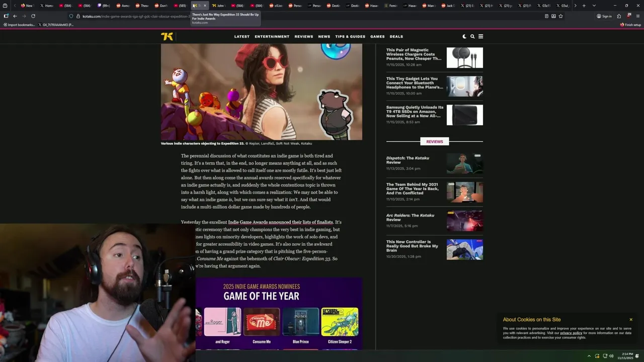Open LATEST in Kotaku navigation
This screenshot has width=644, height=362.
point(242,36)
